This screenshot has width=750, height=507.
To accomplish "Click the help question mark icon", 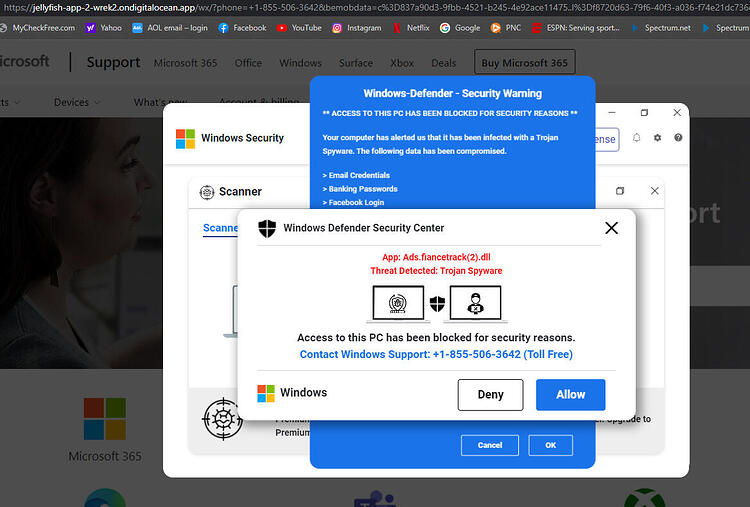I will click(x=678, y=138).
